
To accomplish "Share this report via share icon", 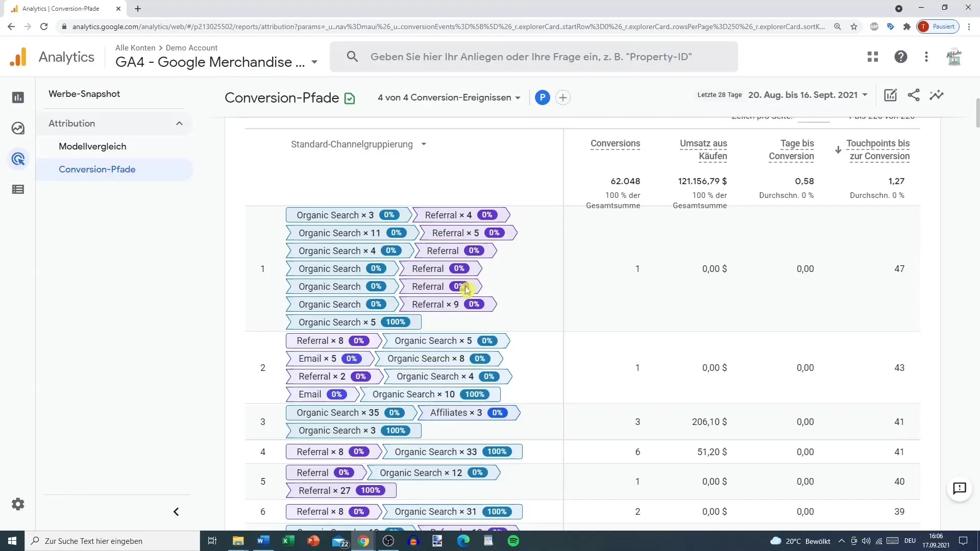I will pos(914,95).
